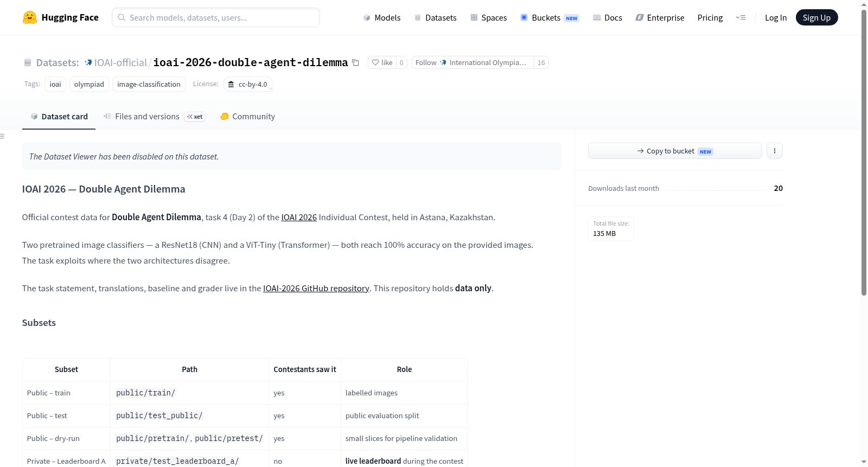
Task: Click the public/pretest/ path code
Action: coord(229,438)
